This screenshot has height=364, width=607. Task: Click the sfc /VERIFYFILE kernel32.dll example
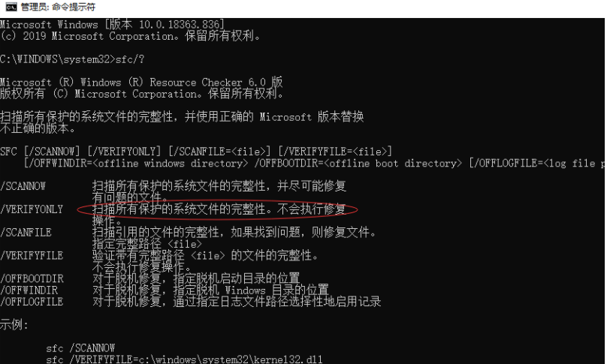pos(184,359)
